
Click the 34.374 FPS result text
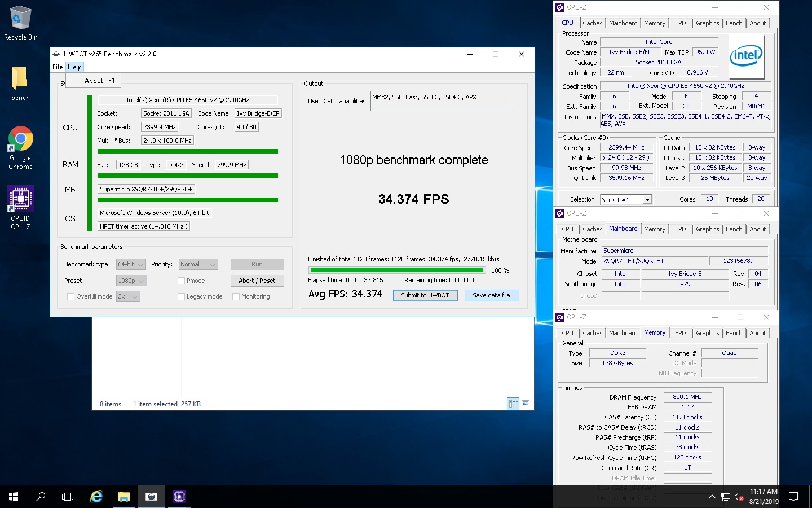(414, 199)
